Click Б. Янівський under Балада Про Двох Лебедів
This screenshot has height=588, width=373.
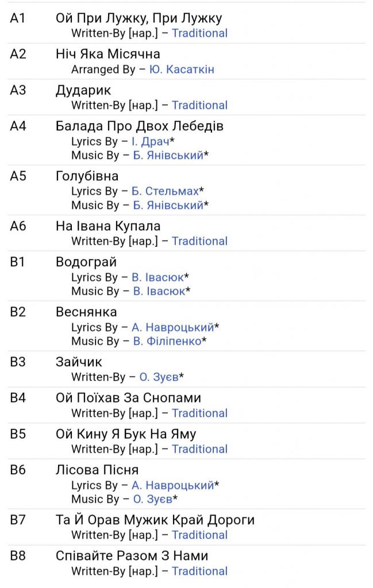pos(168,155)
